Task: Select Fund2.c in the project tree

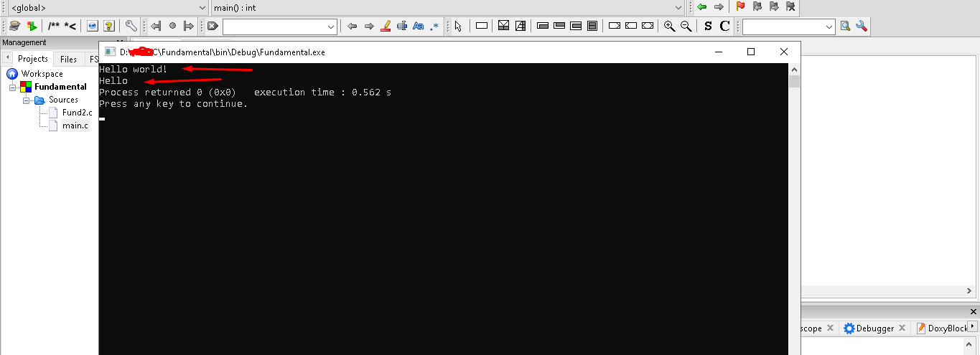Action: (x=77, y=113)
